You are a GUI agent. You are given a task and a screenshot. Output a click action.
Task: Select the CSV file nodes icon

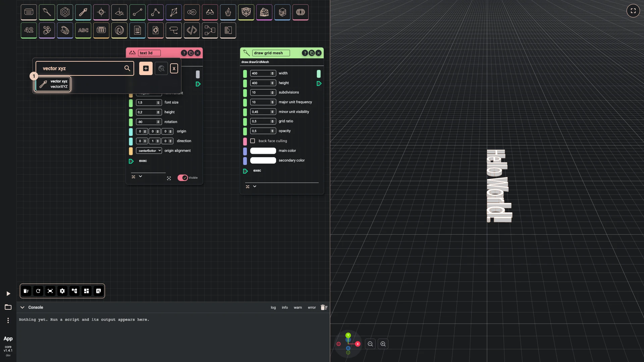point(138,31)
